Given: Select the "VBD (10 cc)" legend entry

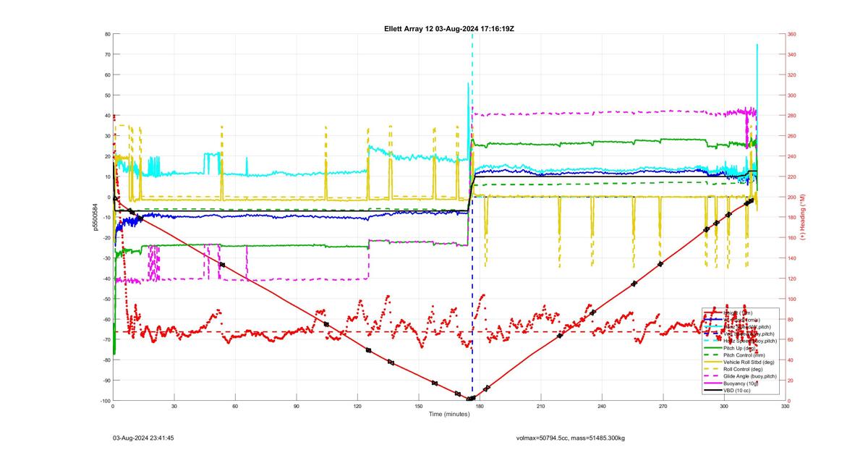Looking at the screenshot, I should coord(739,391).
